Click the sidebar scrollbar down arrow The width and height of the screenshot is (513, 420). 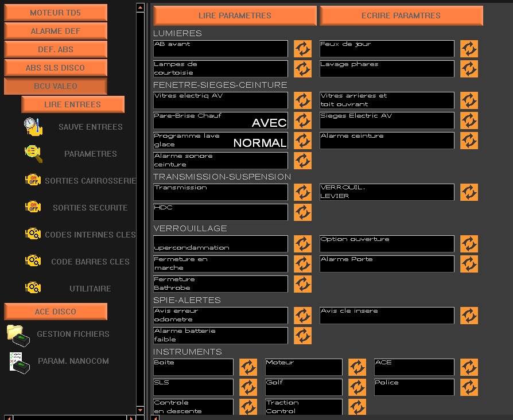[x=140, y=410]
